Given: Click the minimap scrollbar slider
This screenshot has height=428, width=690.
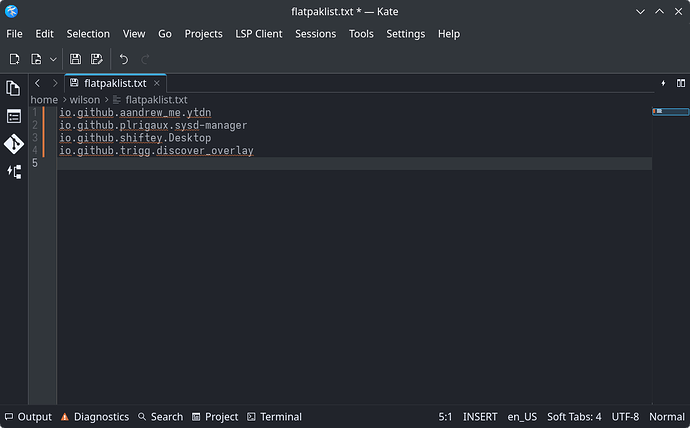Looking at the screenshot, I should 670,111.
